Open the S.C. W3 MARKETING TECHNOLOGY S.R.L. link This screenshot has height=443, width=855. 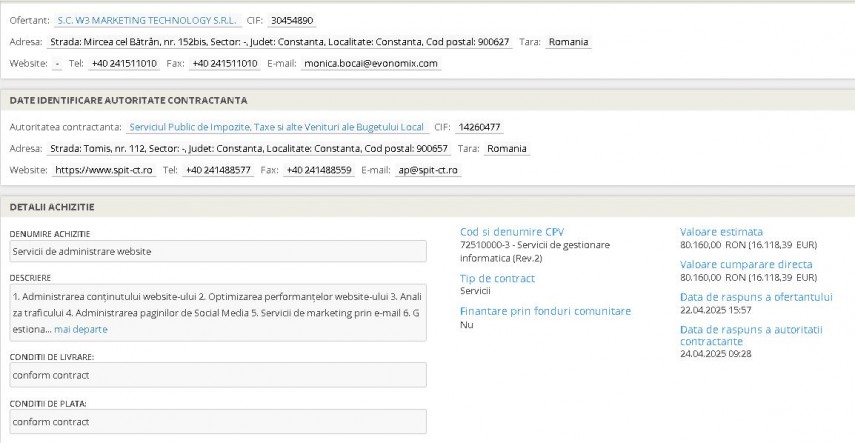coord(147,19)
